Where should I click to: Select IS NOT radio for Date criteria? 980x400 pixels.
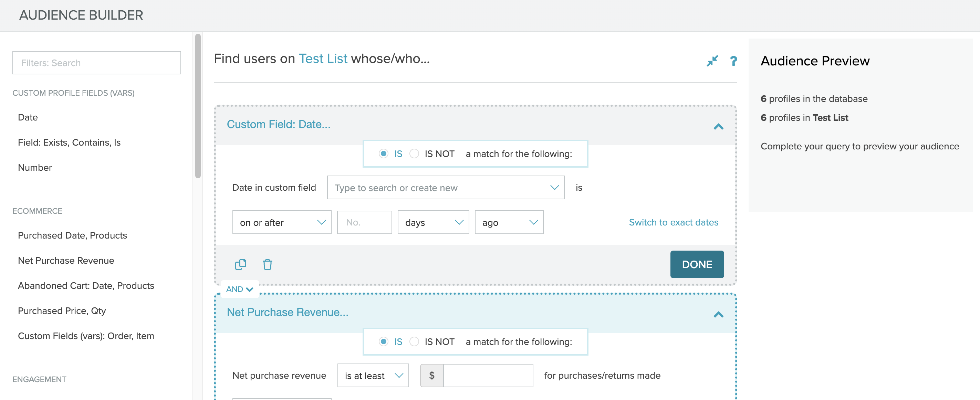(414, 154)
